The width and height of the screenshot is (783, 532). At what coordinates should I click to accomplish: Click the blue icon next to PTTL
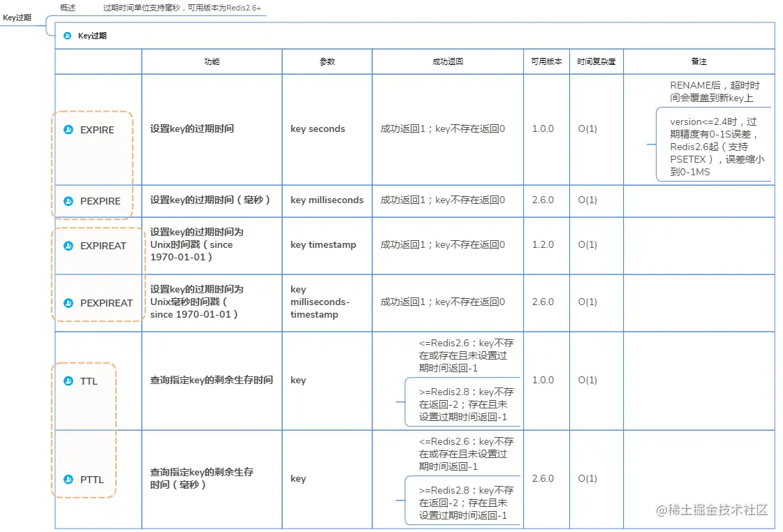point(68,479)
